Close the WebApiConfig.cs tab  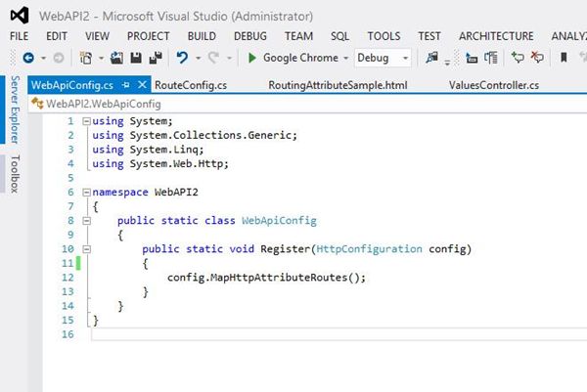coord(142,85)
